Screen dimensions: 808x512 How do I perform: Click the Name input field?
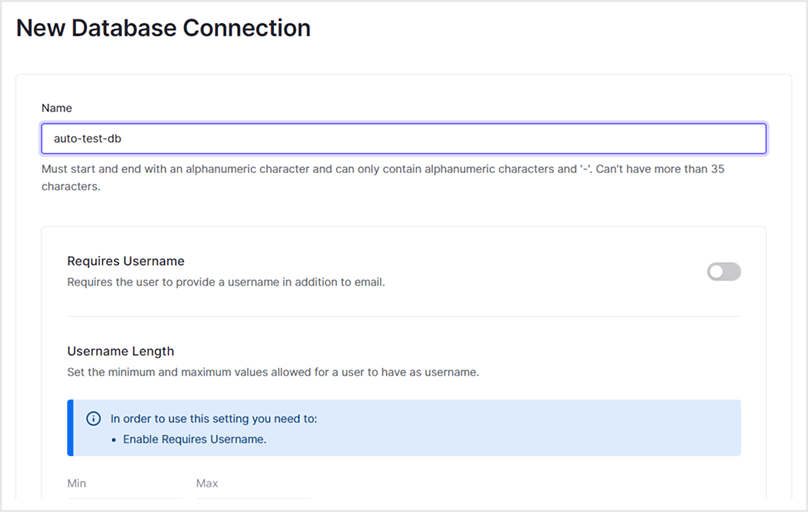click(x=403, y=139)
